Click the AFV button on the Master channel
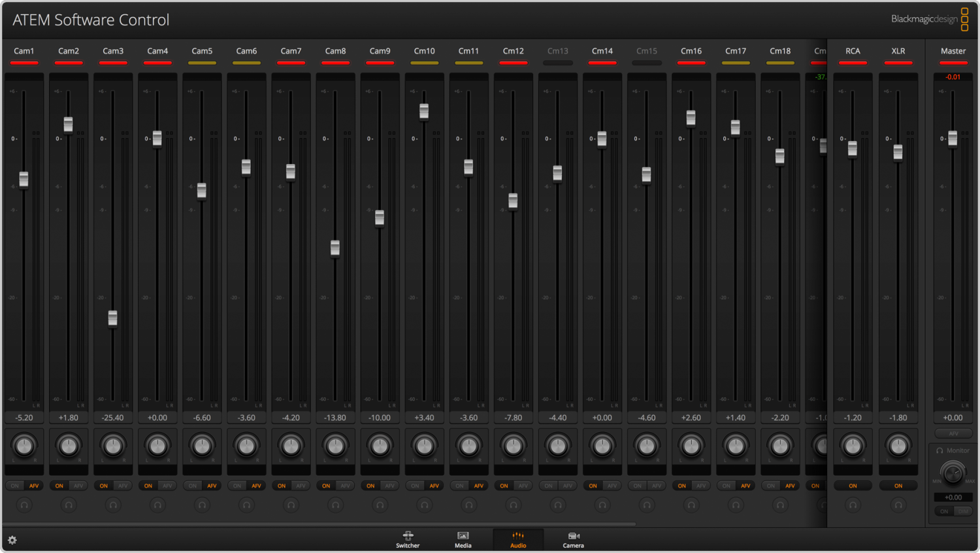980x553 pixels. point(953,433)
